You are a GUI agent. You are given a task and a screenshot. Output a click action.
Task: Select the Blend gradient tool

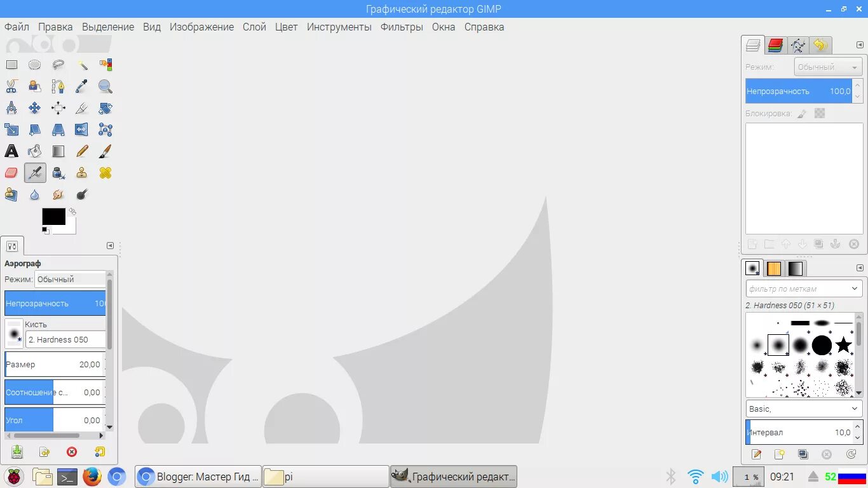(x=58, y=151)
